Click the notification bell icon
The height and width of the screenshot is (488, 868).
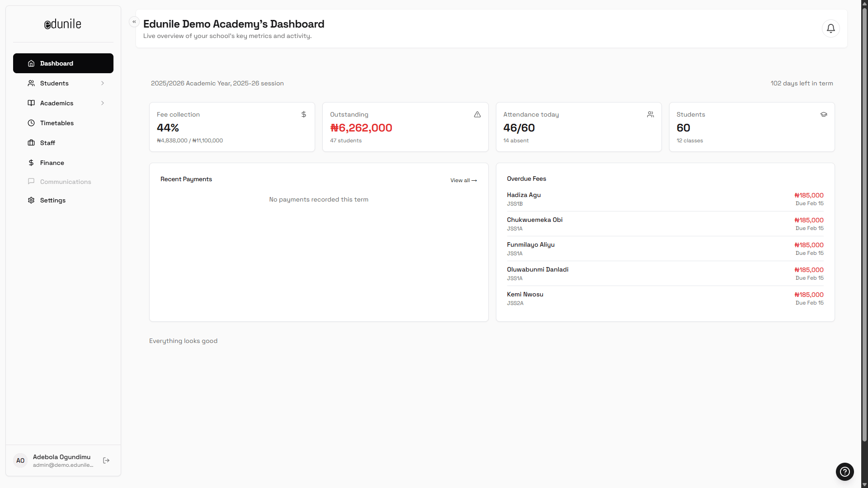click(x=830, y=28)
